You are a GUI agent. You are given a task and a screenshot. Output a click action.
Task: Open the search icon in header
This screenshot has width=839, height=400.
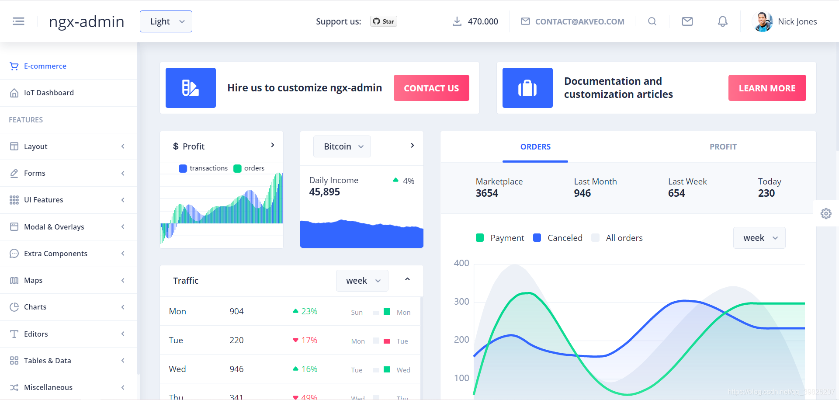point(652,21)
